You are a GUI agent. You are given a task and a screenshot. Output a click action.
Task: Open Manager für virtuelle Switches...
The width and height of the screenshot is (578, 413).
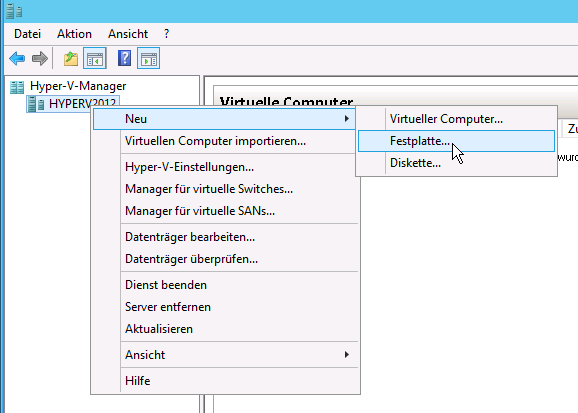226,189
